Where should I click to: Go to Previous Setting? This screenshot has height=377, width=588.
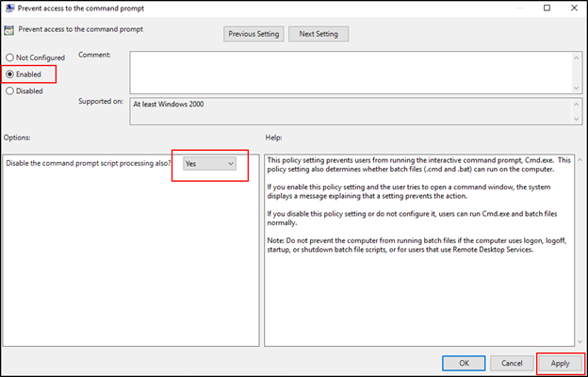(254, 34)
